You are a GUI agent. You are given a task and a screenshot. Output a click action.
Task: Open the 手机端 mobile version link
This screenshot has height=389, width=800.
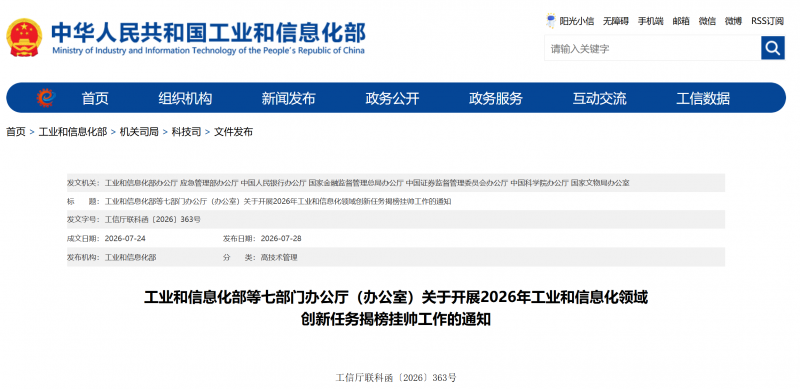click(651, 21)
